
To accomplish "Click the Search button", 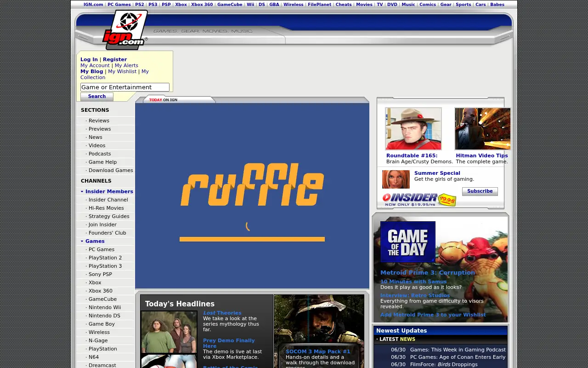I will click(x=97, y=97).
